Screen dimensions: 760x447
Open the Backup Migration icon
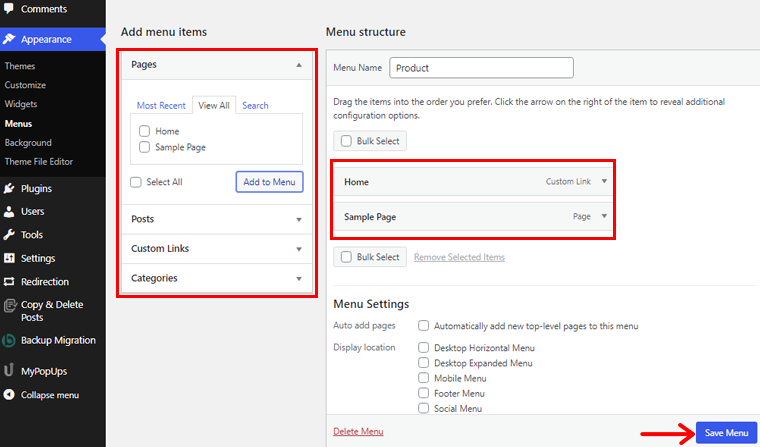pos(9,340)
